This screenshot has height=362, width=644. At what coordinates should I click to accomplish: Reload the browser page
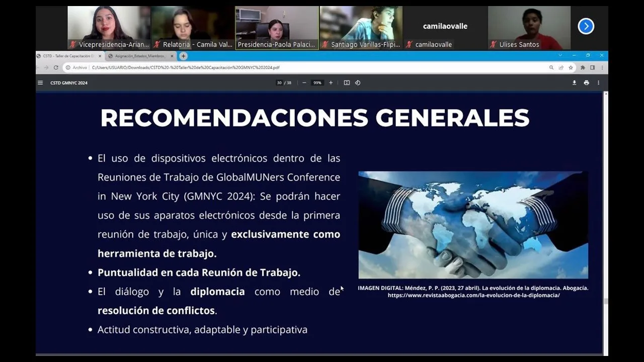coord(56,67)
